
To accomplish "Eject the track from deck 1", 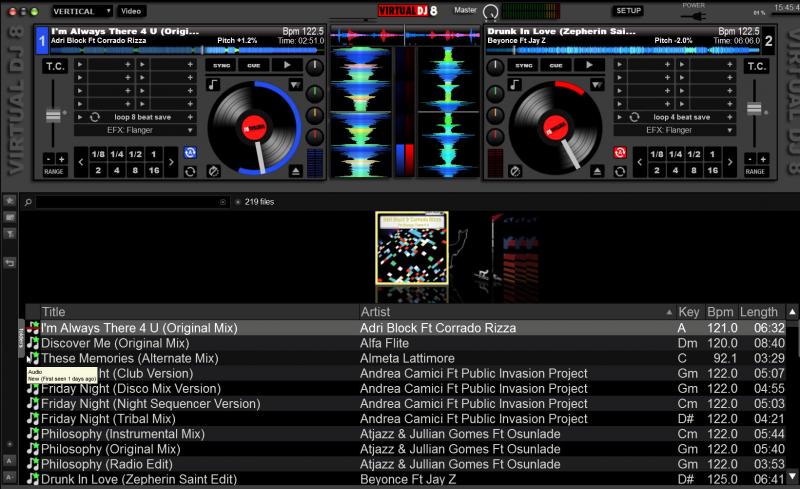I will point(295,172).
